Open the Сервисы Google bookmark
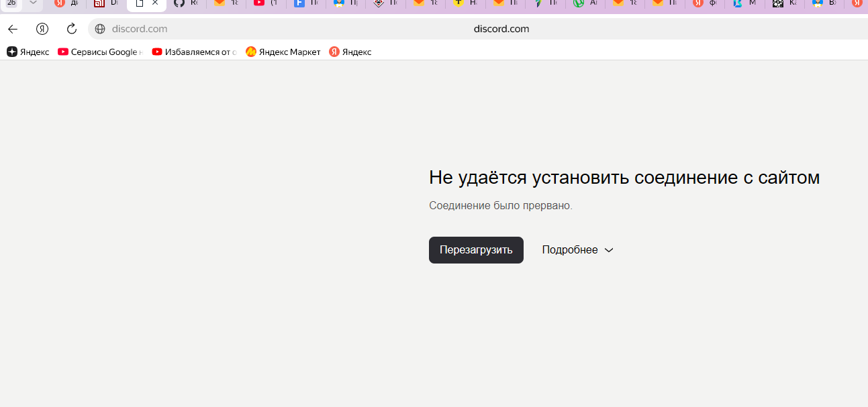 point(100,52)
